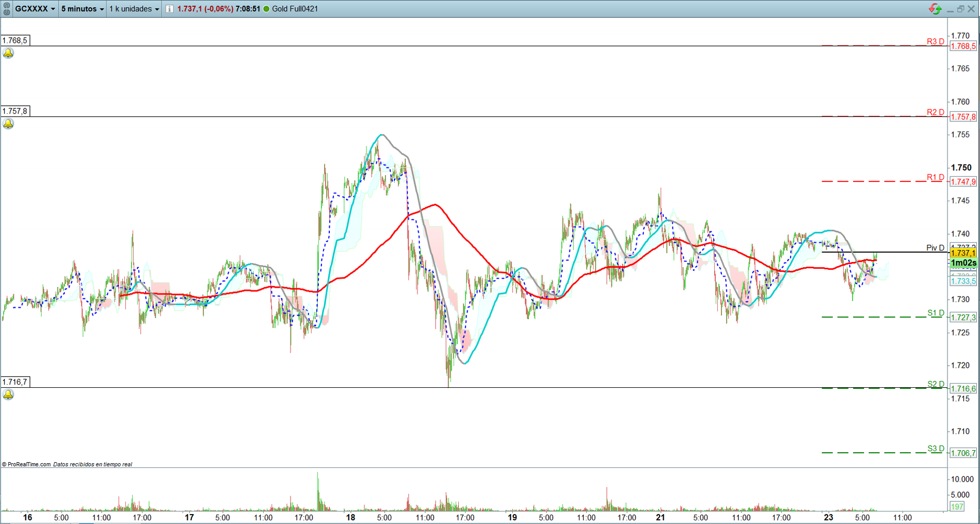Restore the chart window size
Viewport: 980px width, 524px height.
coord(961,9)
